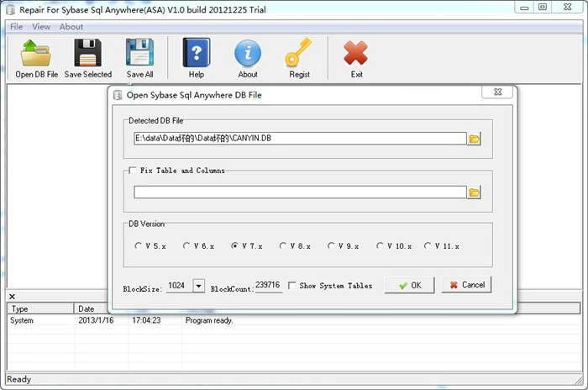Viewport: 588px width, 390px height.
Task: Click the dialog's database icon in title
Action: pyautogui.click(x=118, y=95)
